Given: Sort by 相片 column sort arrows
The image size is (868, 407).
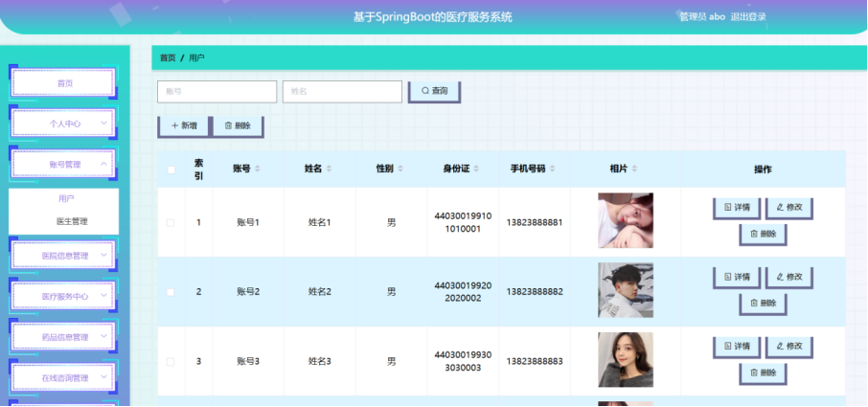Looking at the screenshot, I should click(x=634, y=169).
